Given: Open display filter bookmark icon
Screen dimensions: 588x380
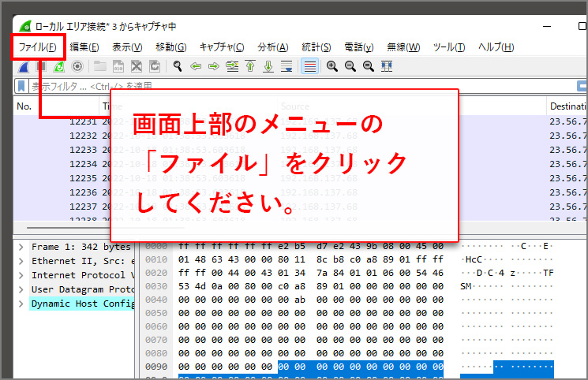Looking at the screenshot, I should pos(21,86).
